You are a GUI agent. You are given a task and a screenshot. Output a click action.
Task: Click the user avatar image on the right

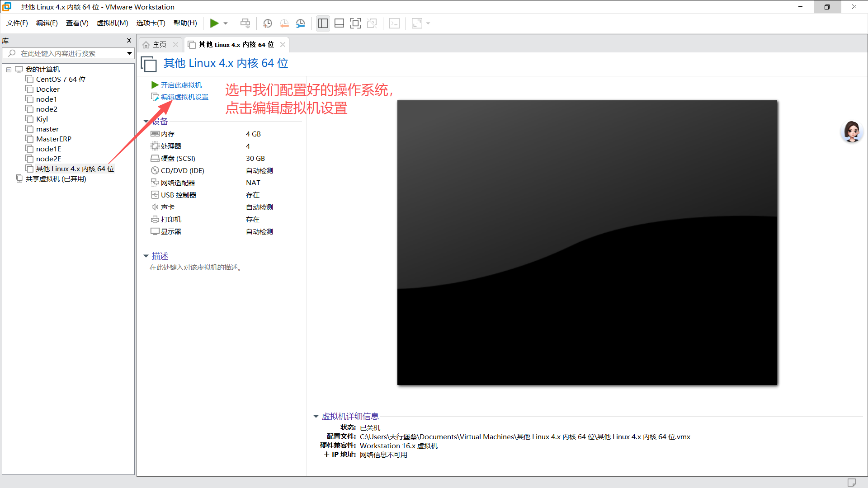click(x=851, y=131)
